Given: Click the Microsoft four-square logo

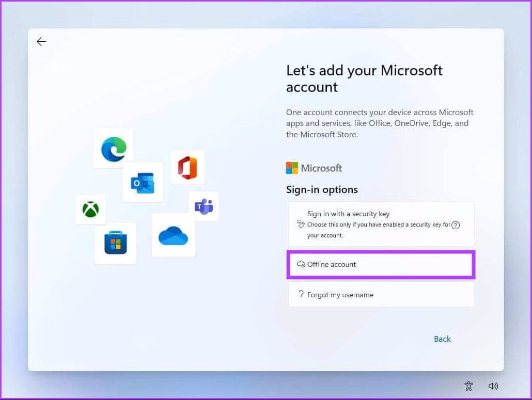Looking at the screenshot, I should [x=292, y=168].
